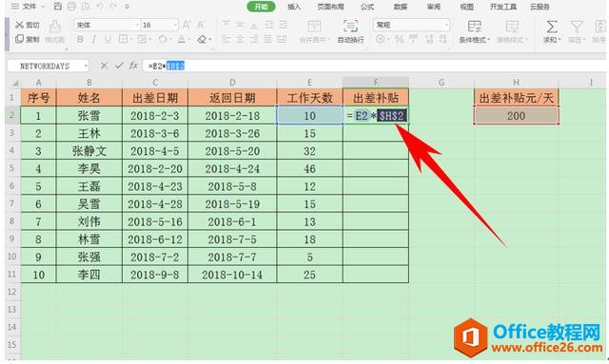Click the thousands separator icon
Screen dimensions: 609x364
click(414, 39)
